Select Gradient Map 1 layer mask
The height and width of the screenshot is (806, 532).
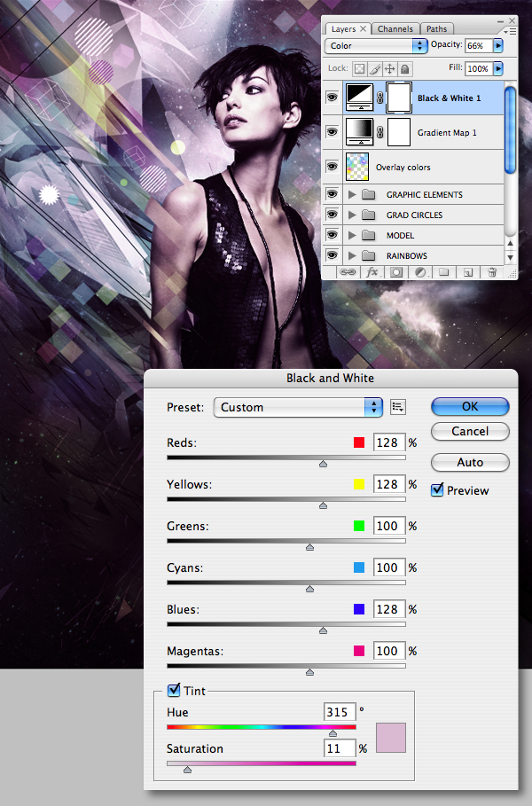pos(399,132)
